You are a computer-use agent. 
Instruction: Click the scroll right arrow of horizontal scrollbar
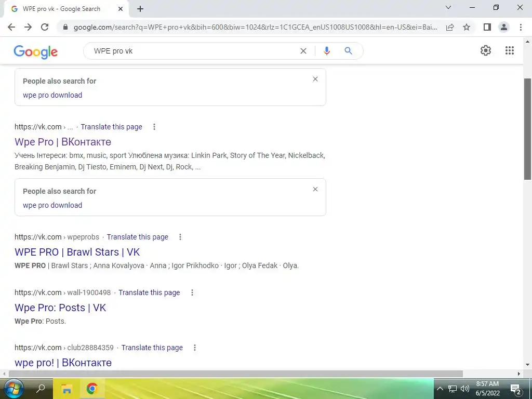[519, 374]
